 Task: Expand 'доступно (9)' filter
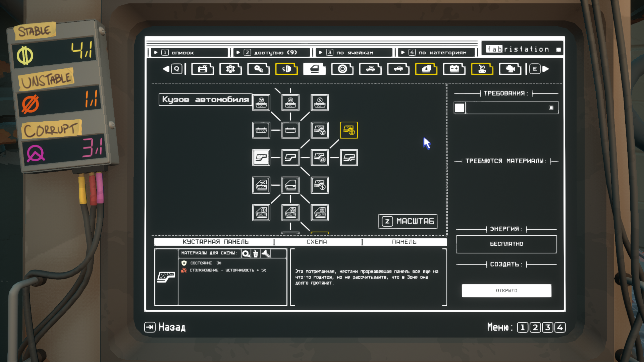click(x=272, y=53)
